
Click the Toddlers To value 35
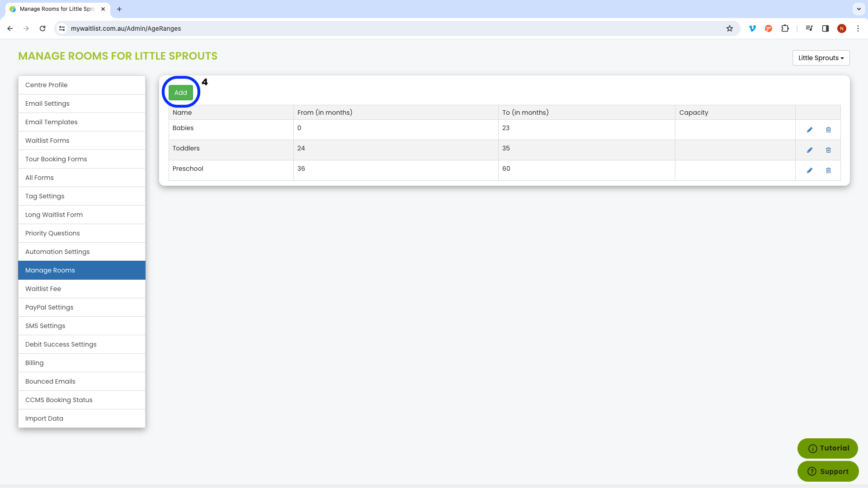coord(506,148)
